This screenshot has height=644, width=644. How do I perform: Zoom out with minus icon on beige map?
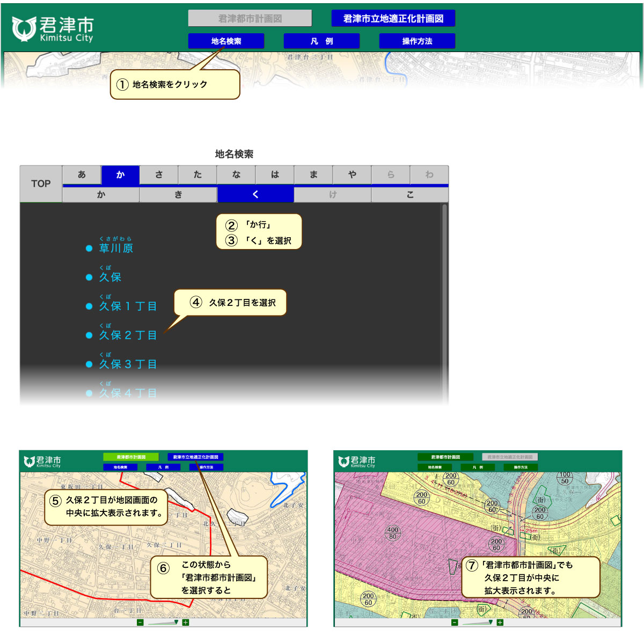tap(140, 623)
